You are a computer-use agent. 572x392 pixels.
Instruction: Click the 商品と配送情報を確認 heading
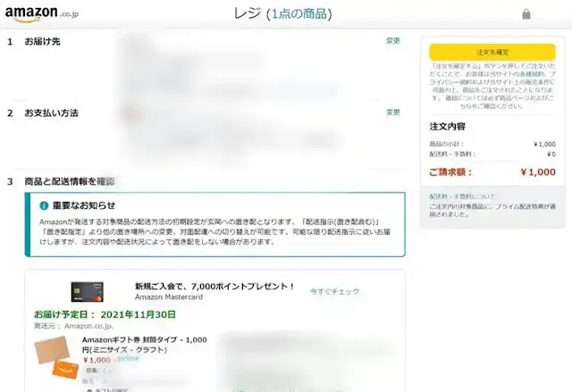tap(70, 181)
